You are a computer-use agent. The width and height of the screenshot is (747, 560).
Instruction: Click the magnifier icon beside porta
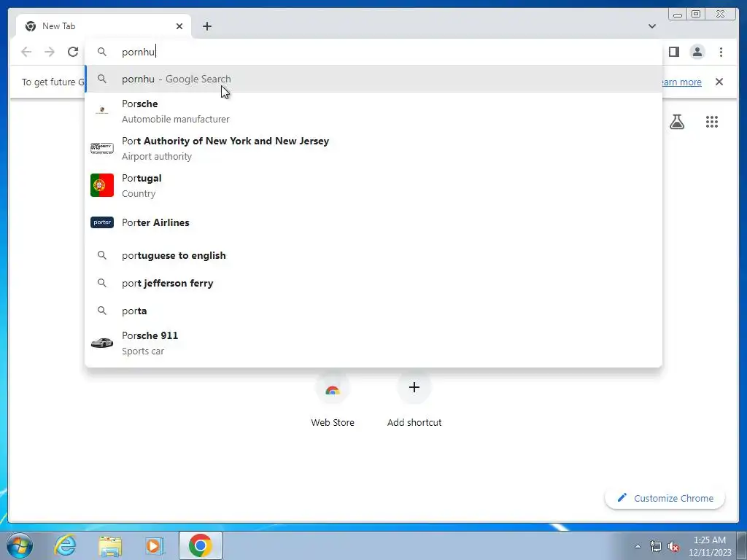[x=102, y=311]
